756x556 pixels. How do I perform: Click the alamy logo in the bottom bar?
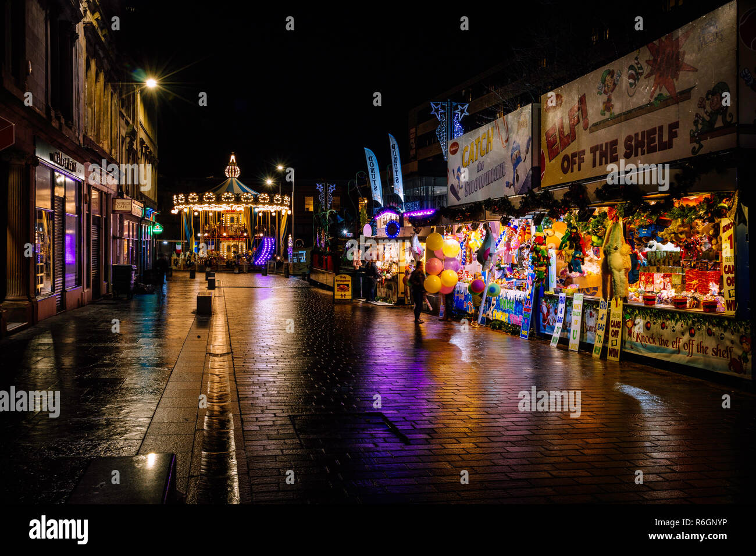coord(59,530)
